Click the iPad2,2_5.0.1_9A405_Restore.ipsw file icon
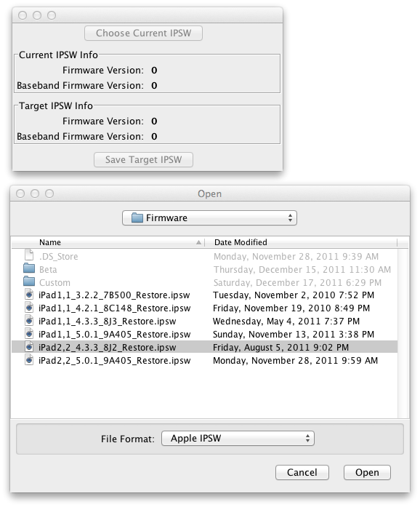The width and height of the screenshot is (420, 507). coord(29,360)
